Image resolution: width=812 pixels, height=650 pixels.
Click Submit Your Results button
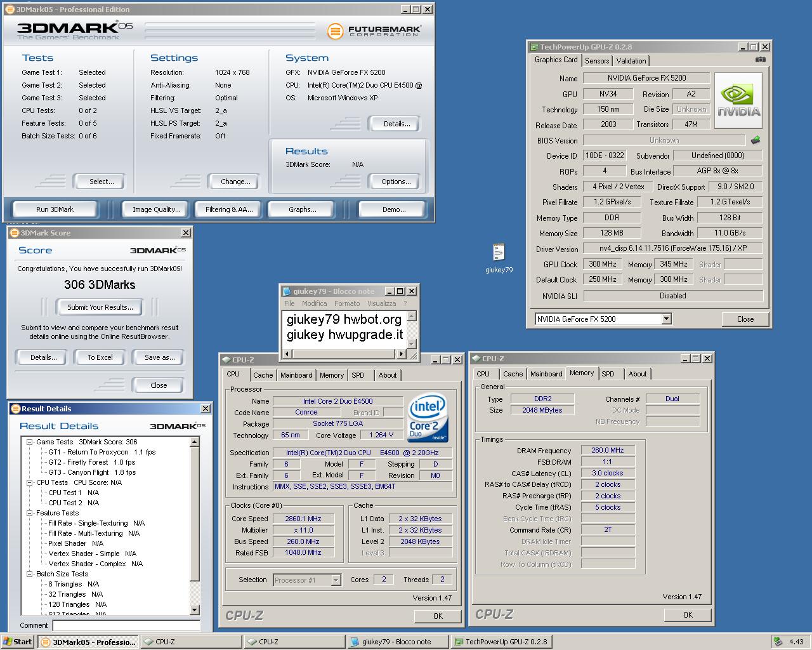(100, 307)
